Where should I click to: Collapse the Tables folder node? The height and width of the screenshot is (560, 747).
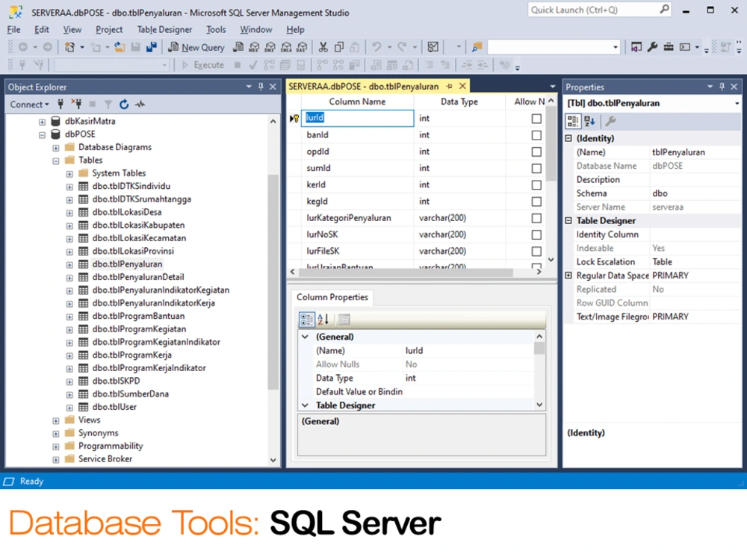(x=56, y=161)
